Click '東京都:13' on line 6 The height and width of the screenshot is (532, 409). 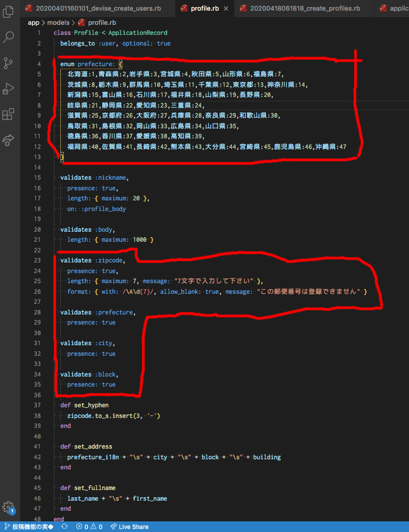(x=248, y=85)
